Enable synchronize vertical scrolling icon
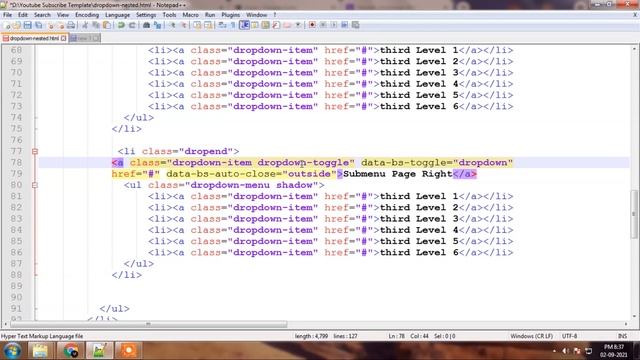Viewport: 640px width, 360px height. 198,25
